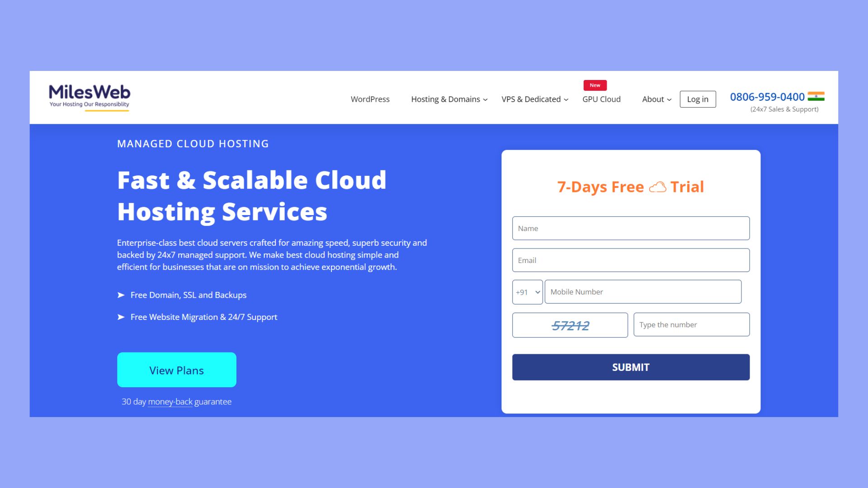868x488 pixels.
Task: Click the Log in button icon
Action: (698, 99)
